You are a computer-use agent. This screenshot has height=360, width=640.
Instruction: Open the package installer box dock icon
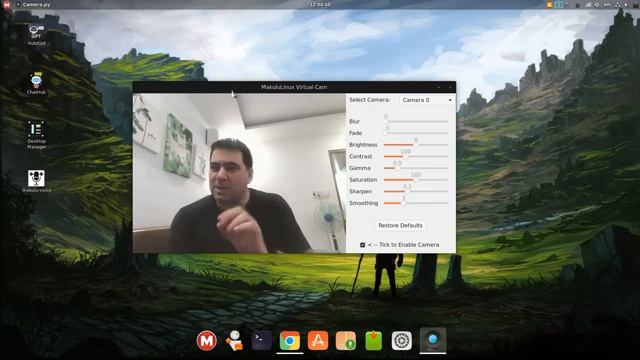click(x=346, y=340)
